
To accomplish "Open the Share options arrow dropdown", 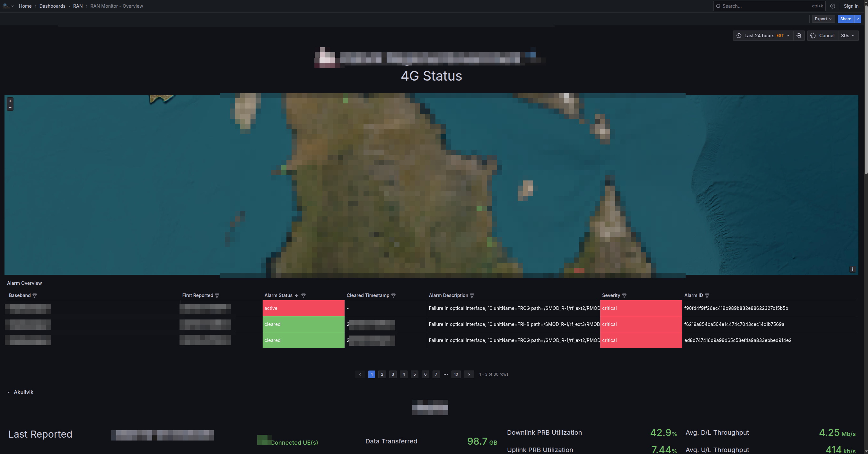I will [x=858, y=19].
